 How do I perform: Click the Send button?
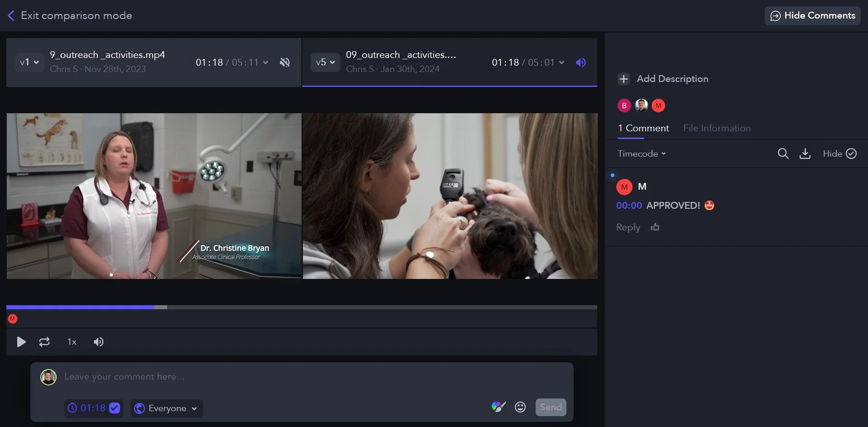click(x=551, y=407)
